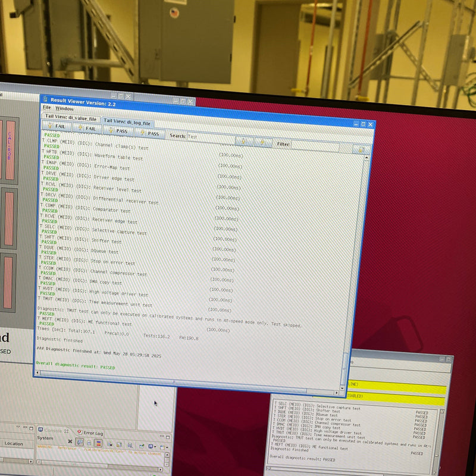Click the pin console icon with green mark

142,446
